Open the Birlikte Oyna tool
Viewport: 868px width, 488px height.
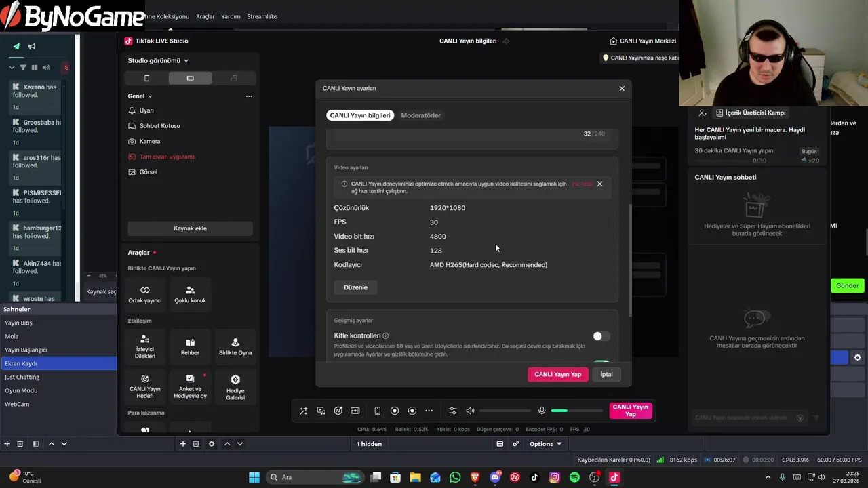click(235, 346)
